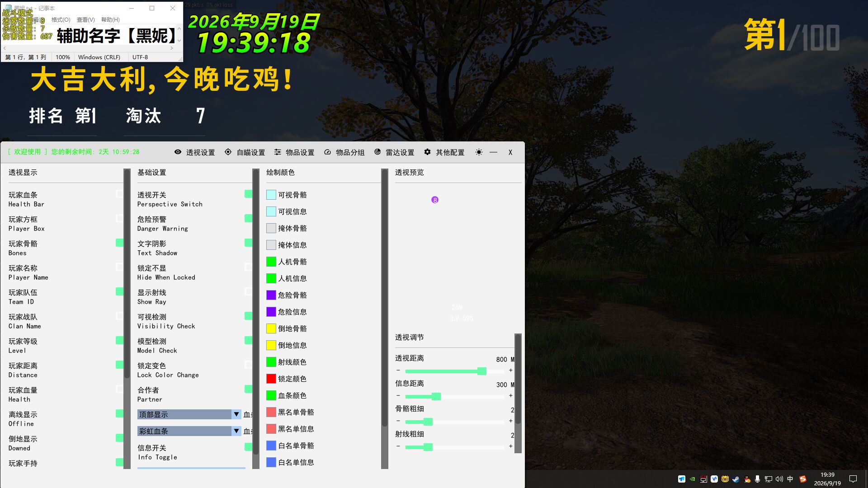Open the 彩虹血条 dropdown arrow
Screen dimensions: 868x488
click(x=236, y=431)
